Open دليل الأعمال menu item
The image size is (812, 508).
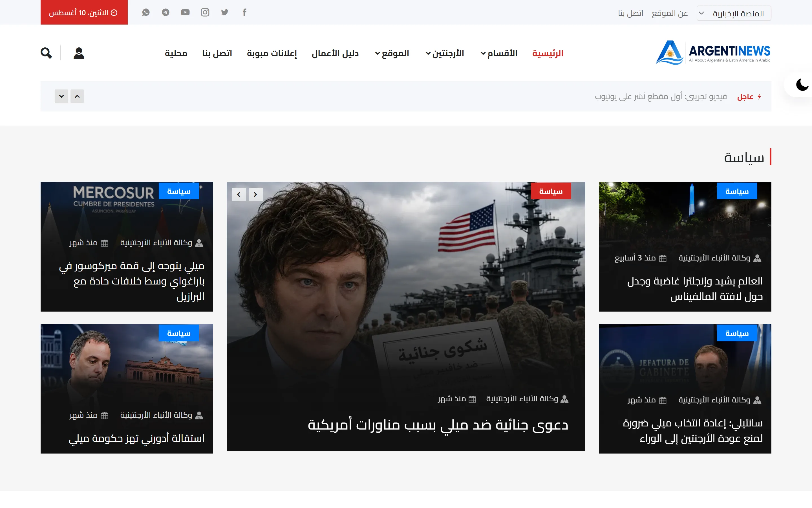[335, 53]
